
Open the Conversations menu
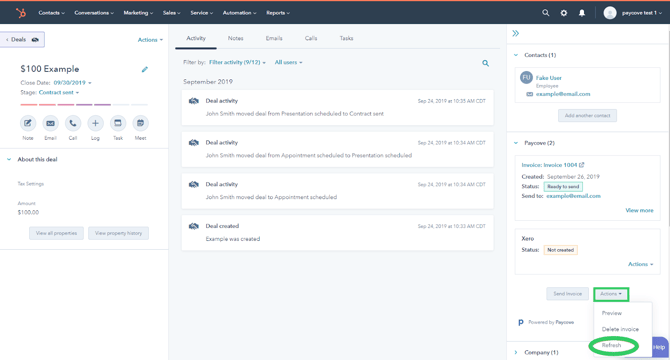pos(94,13)
